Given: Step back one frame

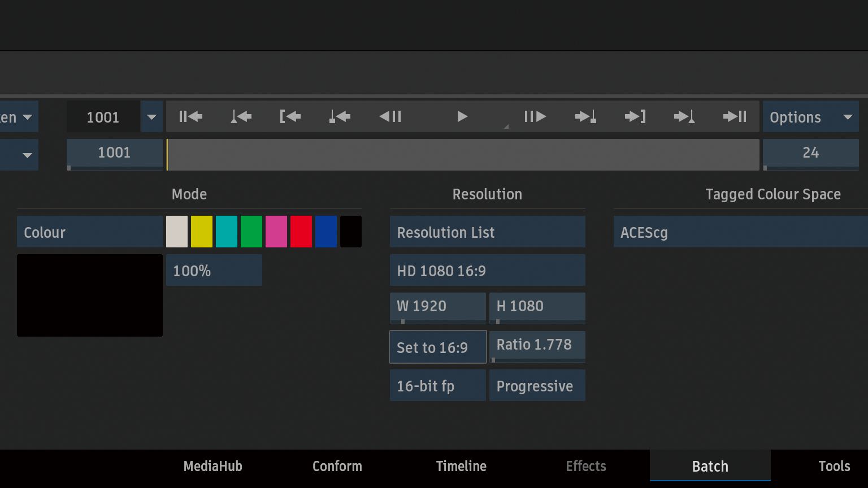Looking at the screenshot, I should point(390,116).
